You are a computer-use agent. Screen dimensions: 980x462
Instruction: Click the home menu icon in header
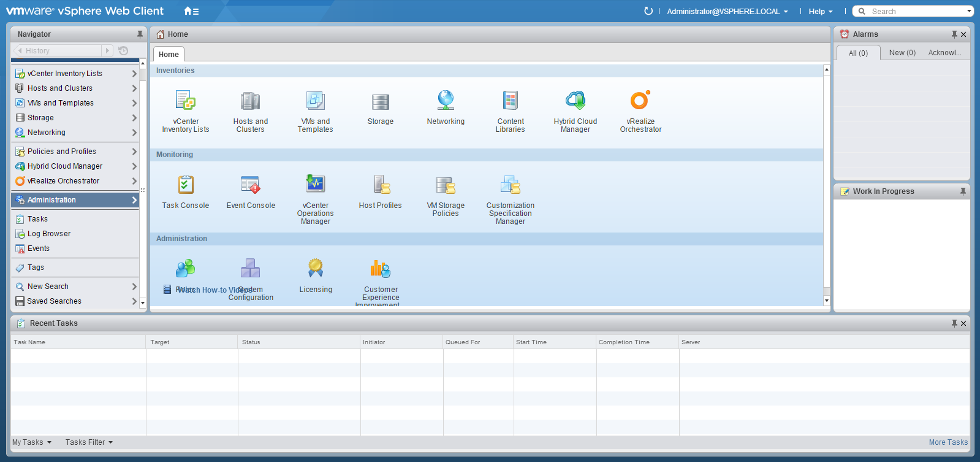(x=191, y=11)
